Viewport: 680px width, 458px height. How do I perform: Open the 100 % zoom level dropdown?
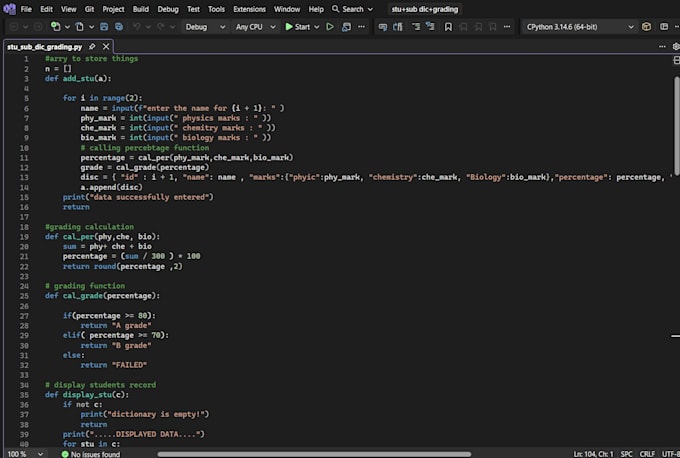coord(25,454)
